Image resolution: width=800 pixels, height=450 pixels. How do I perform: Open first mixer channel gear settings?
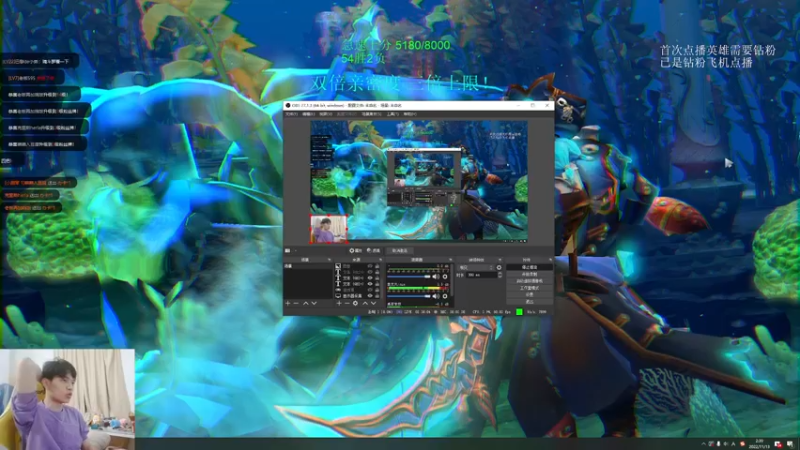coord(445,277)
